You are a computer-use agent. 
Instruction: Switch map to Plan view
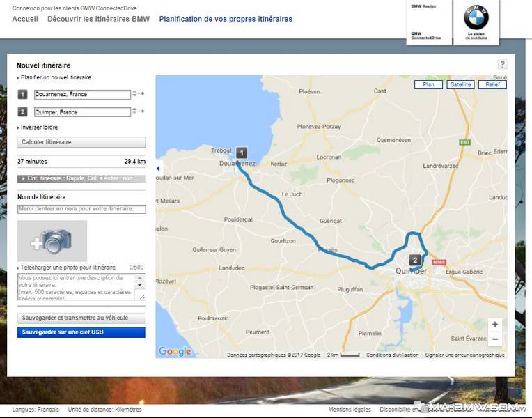[428, 84]
